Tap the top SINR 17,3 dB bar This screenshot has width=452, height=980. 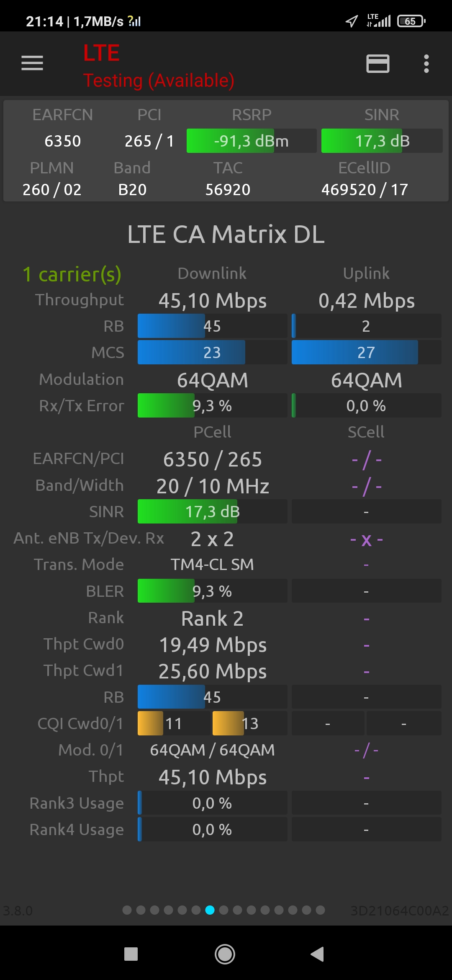click(382, 141)
